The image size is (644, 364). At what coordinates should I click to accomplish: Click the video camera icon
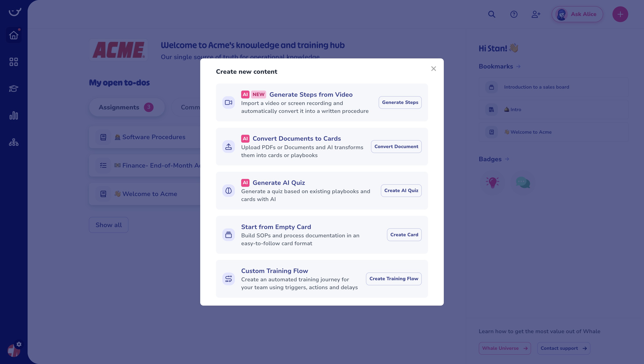(x=228, y=103)
